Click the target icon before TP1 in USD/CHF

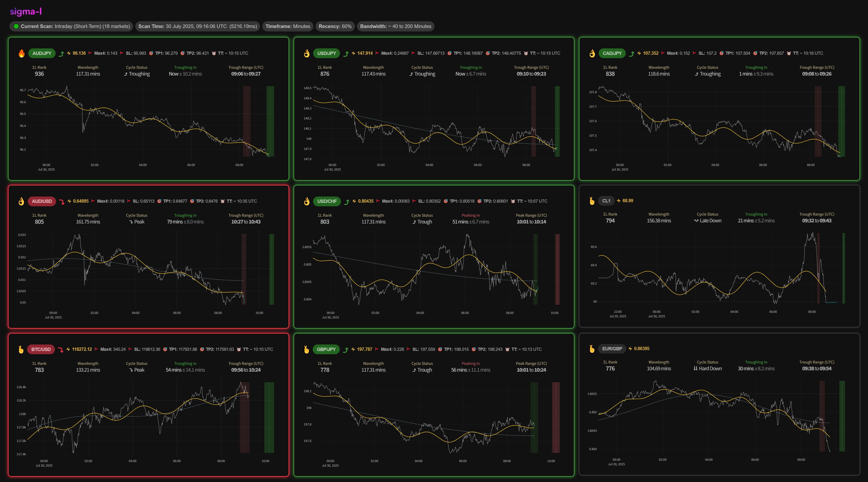pyautogui.click(x=446, y=201)
